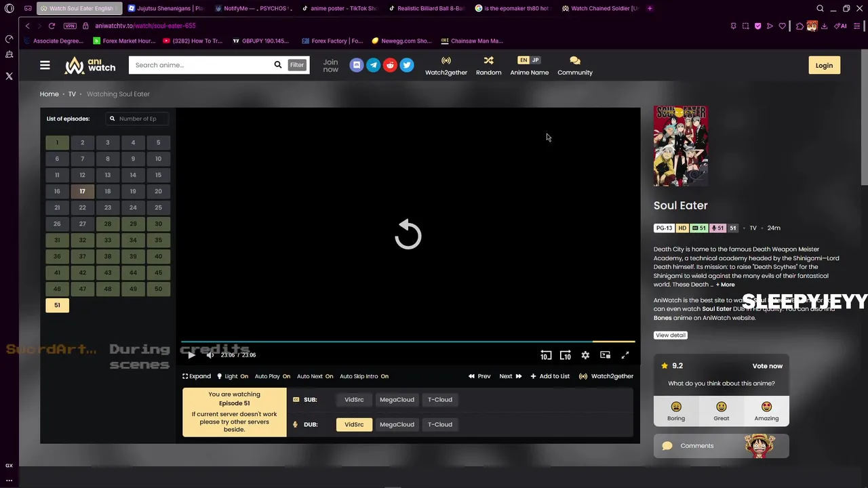Open Newegg.com bookmark

pos(402,41)
